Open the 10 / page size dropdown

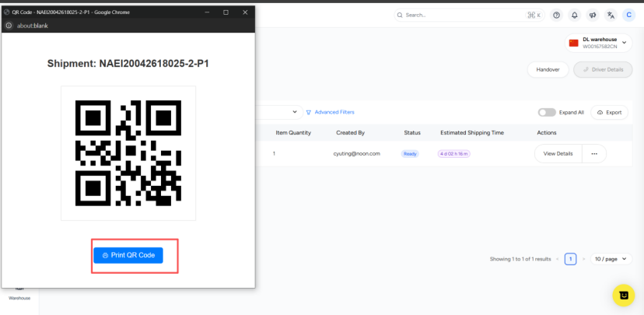coord(611,259)
